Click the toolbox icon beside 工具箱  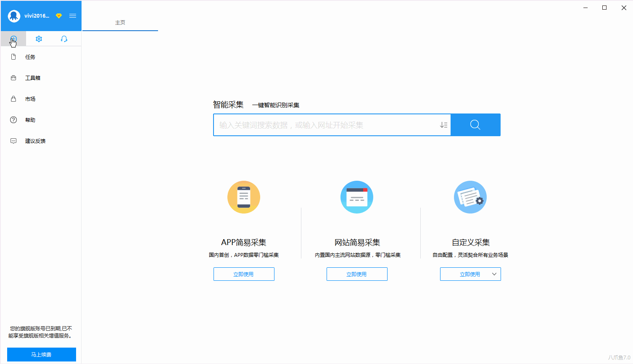(13, 78)
